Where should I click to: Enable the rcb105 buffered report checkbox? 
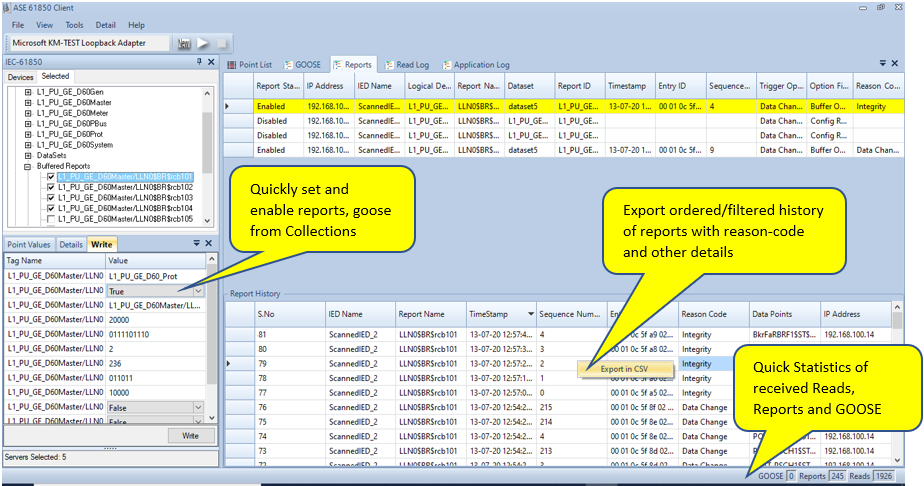(51, 219)
